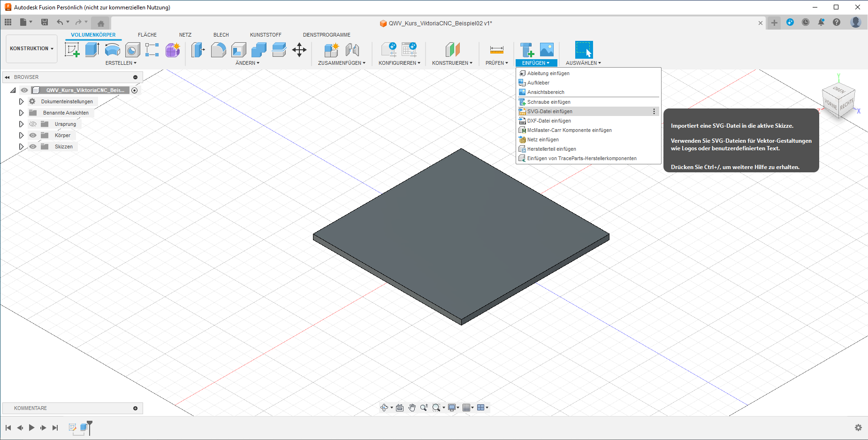Viewport: 868px width, 440px height.
Task: Open the Erstellen dropdown menu
Action: 121,63
